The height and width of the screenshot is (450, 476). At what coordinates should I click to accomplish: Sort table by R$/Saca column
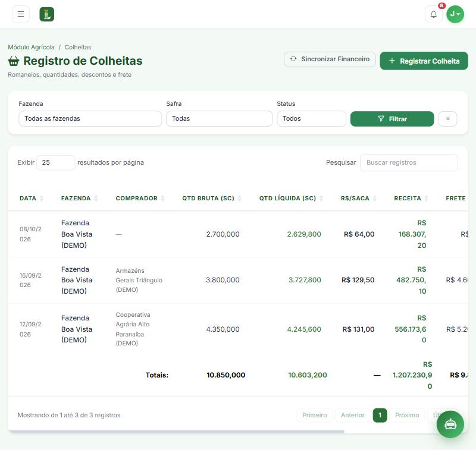click(359, 199)
